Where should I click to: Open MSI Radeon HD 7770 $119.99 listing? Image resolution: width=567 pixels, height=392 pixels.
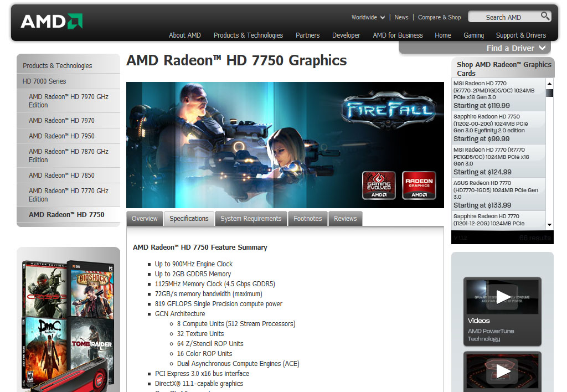pyautogui.click(x=498, y=94)
